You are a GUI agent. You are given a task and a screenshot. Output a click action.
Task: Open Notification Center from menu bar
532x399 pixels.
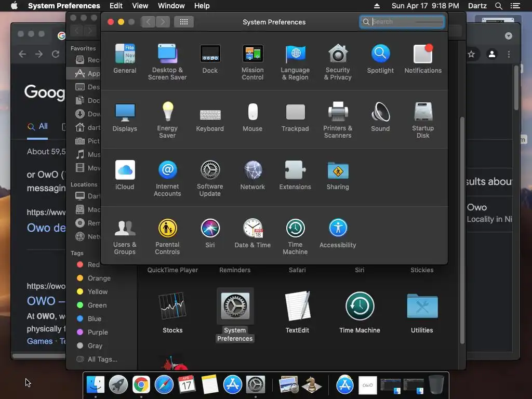(515, 6)
